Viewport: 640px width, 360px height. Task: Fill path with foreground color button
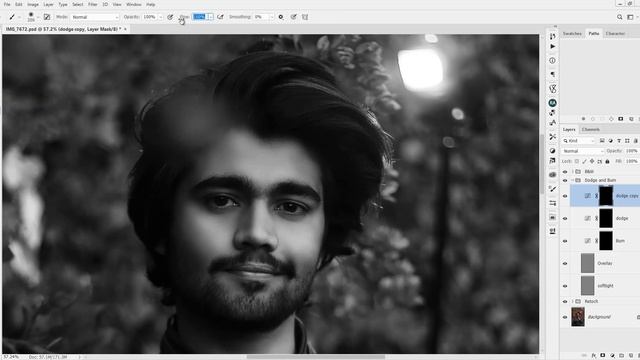pos(583,119)
